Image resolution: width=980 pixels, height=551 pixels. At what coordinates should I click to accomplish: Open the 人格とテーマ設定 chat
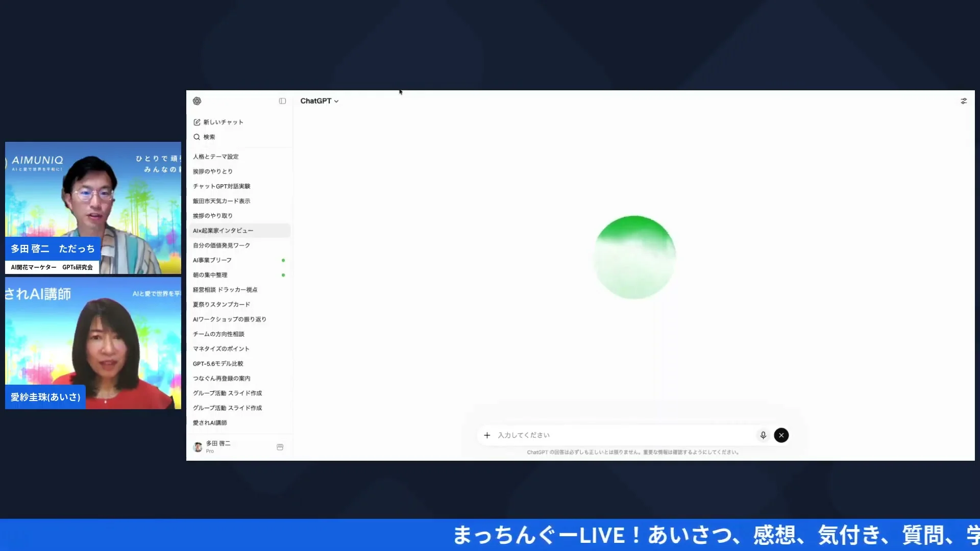point(239,157)
